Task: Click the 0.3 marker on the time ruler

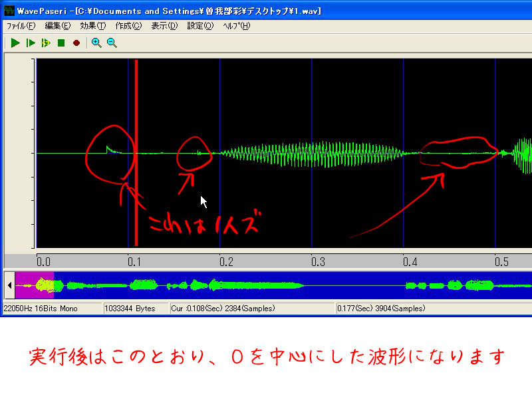Action: click(318, 262)
